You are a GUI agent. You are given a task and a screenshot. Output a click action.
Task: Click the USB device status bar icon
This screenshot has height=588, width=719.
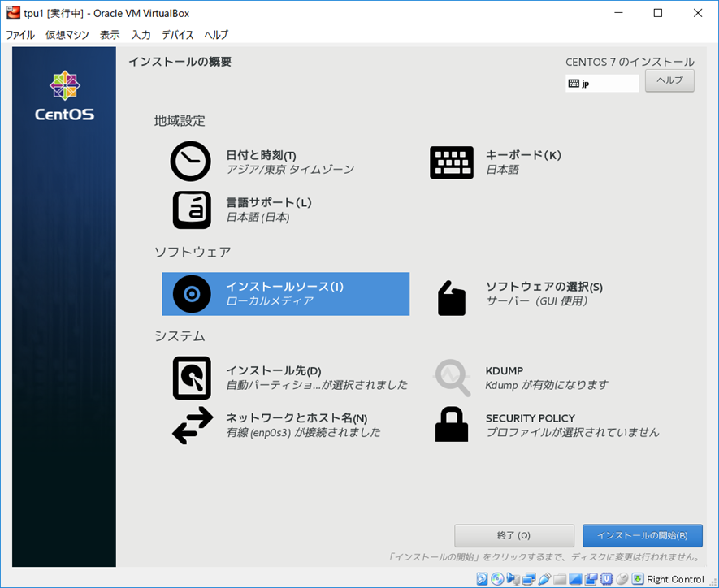coord(544,579)
